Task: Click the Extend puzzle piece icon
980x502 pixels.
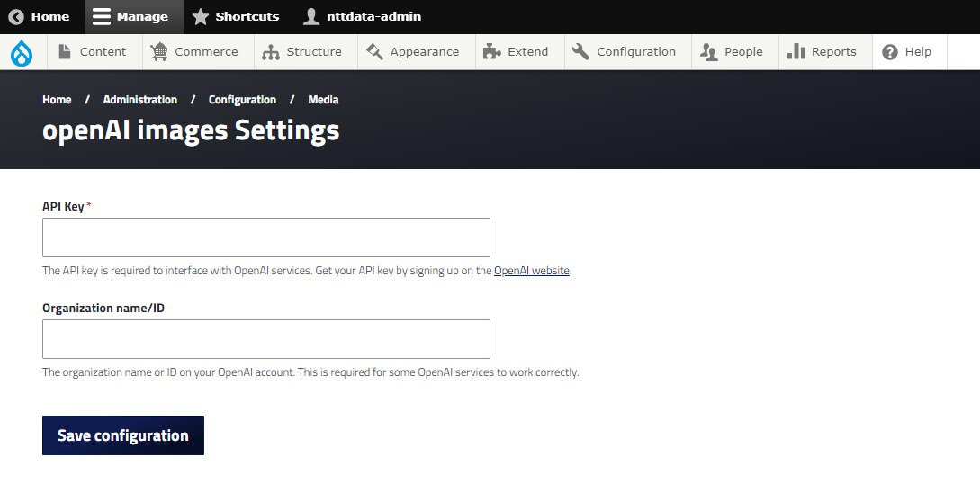Action: 492,52
